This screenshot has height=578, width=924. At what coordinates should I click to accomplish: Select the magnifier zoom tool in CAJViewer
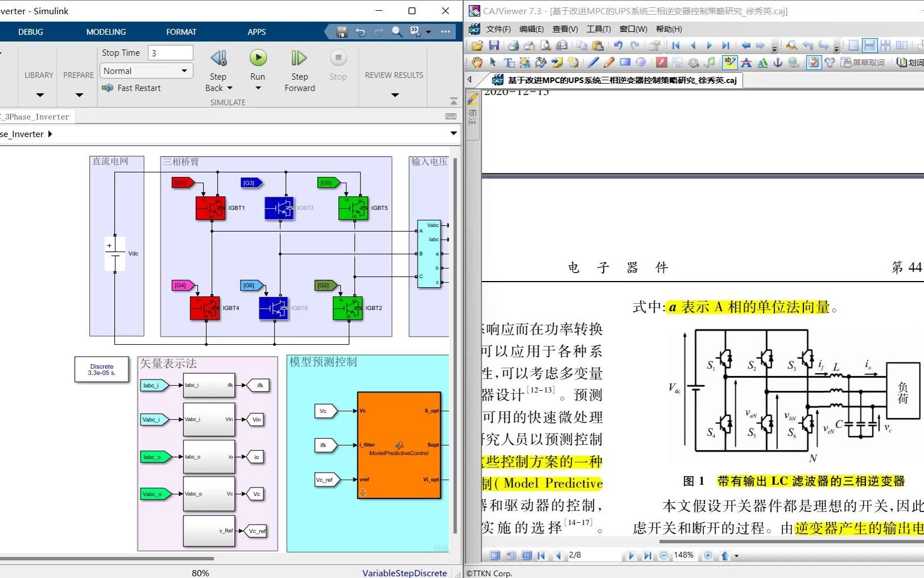[x=793, y=45]
